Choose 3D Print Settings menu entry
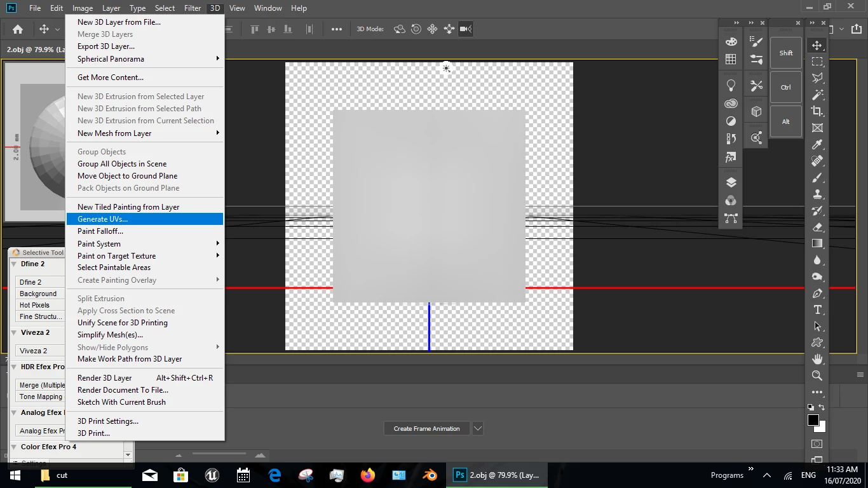Viewport: 868px width, 488px height. [145, 421]
